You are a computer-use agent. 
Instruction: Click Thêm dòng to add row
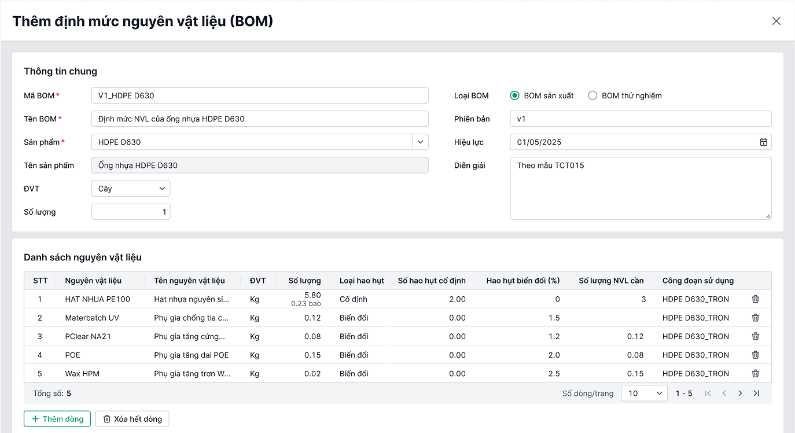click(x=57, y=419)
